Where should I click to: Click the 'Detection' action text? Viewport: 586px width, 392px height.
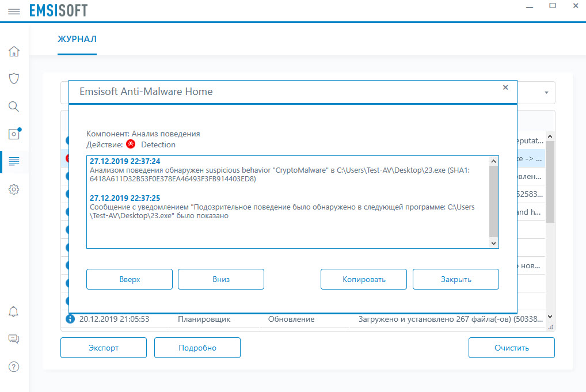pyautogui.click(x=158, y=144)
